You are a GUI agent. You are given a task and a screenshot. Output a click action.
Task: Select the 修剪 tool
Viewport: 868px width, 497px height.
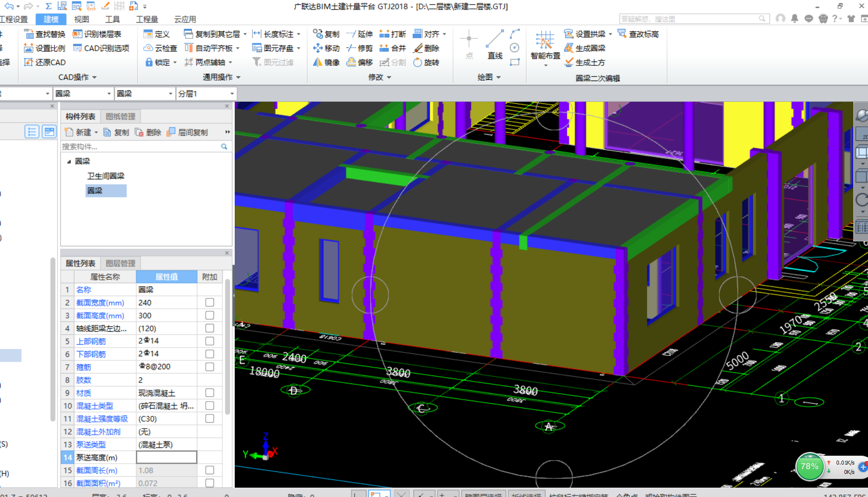coord(360,48)
